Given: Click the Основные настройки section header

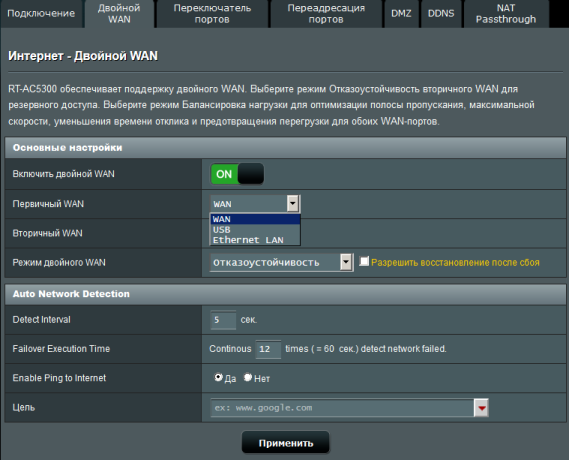Looking at the screenshot, I should click(285, 148).
